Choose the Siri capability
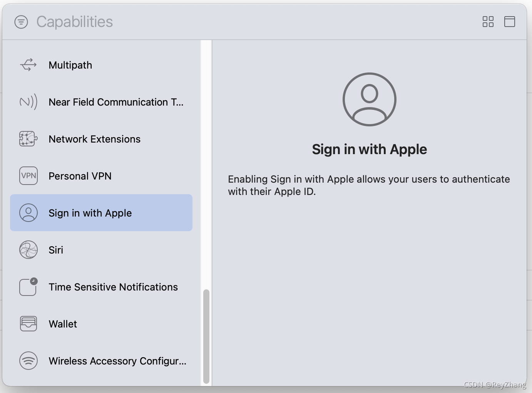Screen dimensions: 532x393 101,250
